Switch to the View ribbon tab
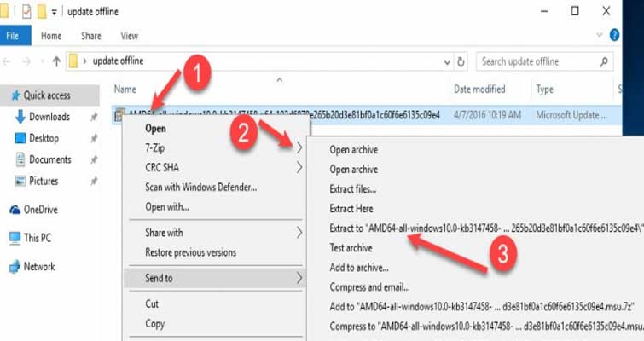 coord(129,36)
